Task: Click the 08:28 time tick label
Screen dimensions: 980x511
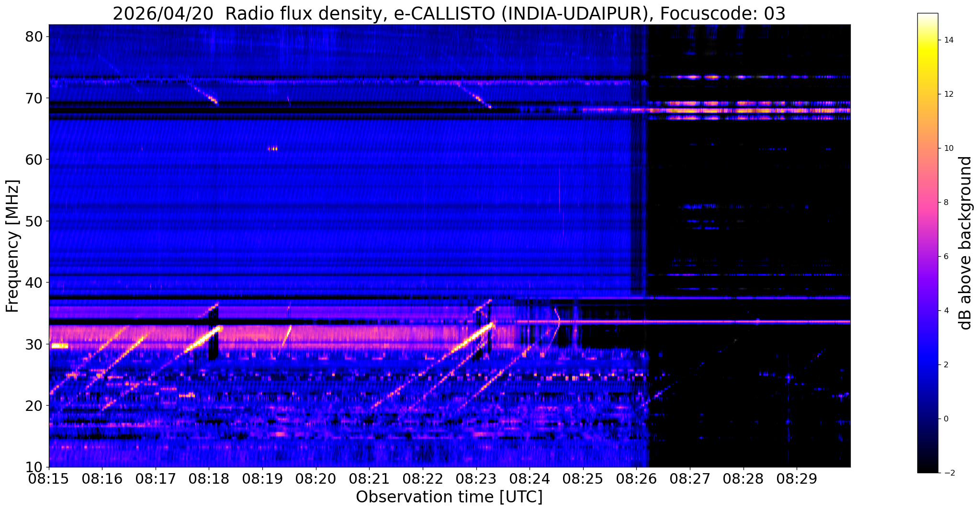Action: (x=743, y=479)
